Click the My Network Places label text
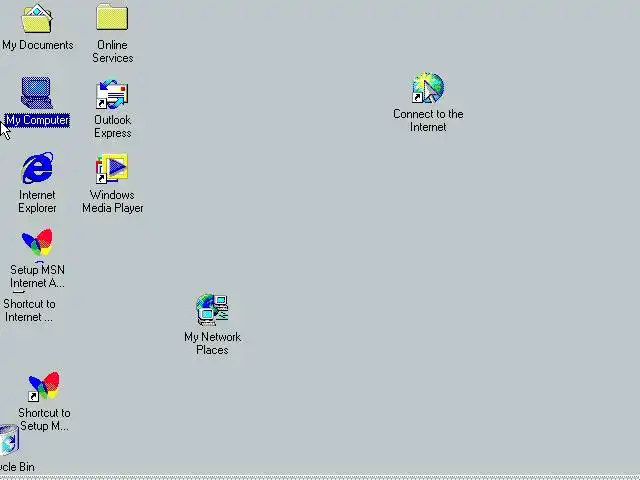The width and height of the screenshot is (640, 480). click(212, 343)
